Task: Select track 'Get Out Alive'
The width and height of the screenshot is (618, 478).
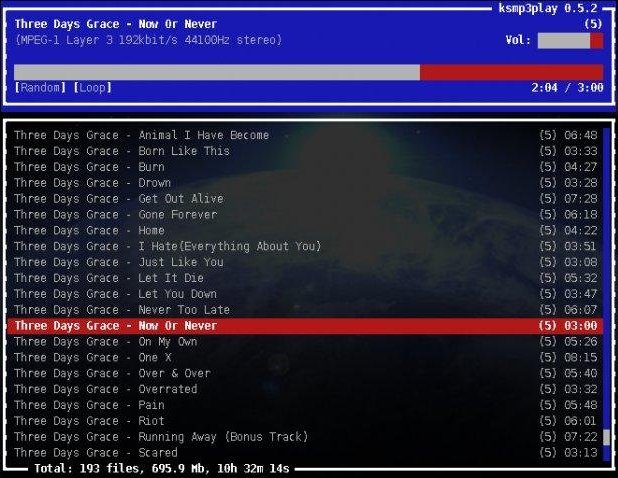Action: click(x=305, y=199)
